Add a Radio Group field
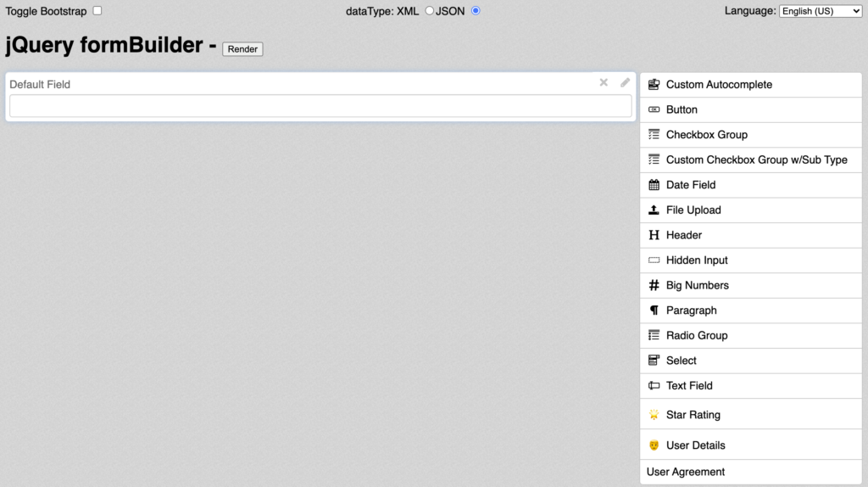The width and height of the screenshot is (868, 487). 751,335
